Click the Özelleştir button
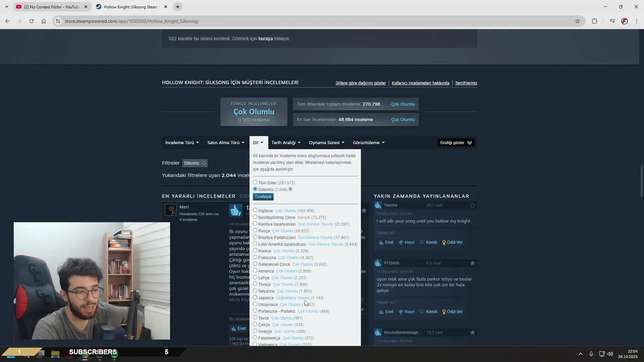 (263, 197)
